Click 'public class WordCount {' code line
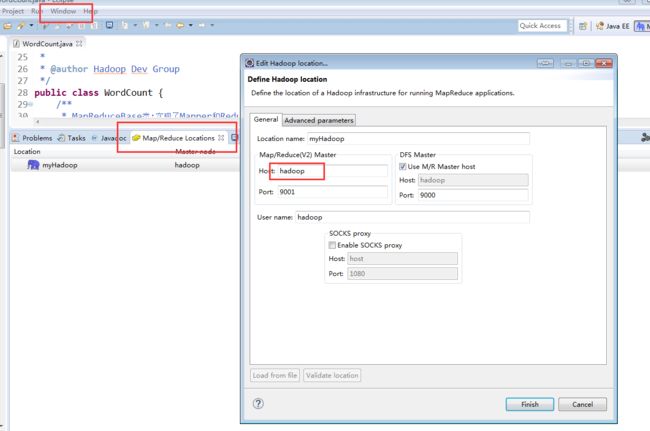This screenshot has height=431, width=650. pyautogui.click(x=99, y=92)
